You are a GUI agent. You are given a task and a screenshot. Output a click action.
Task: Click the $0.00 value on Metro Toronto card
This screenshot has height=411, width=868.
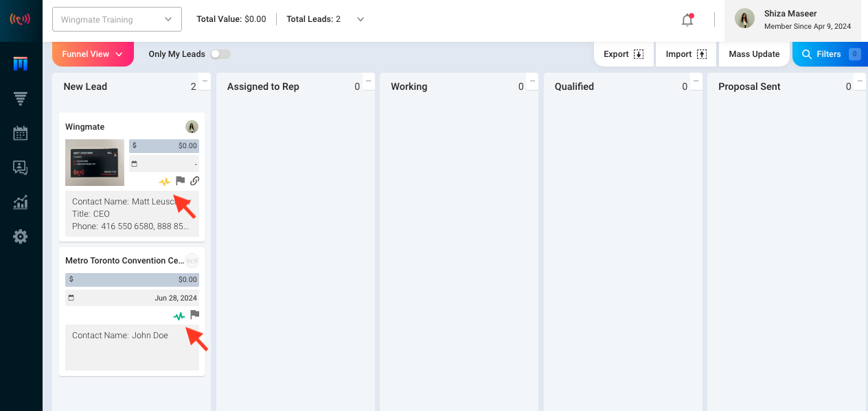click(187, 279)
